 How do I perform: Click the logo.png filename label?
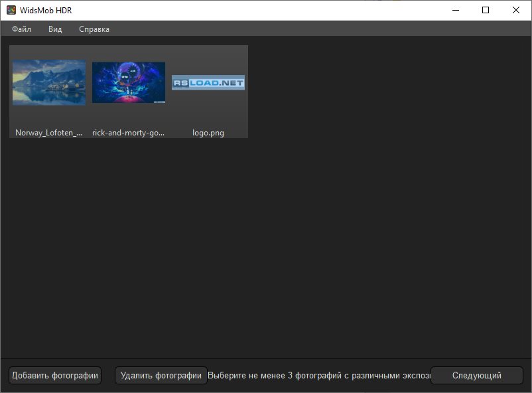click(x=208, y=132)
